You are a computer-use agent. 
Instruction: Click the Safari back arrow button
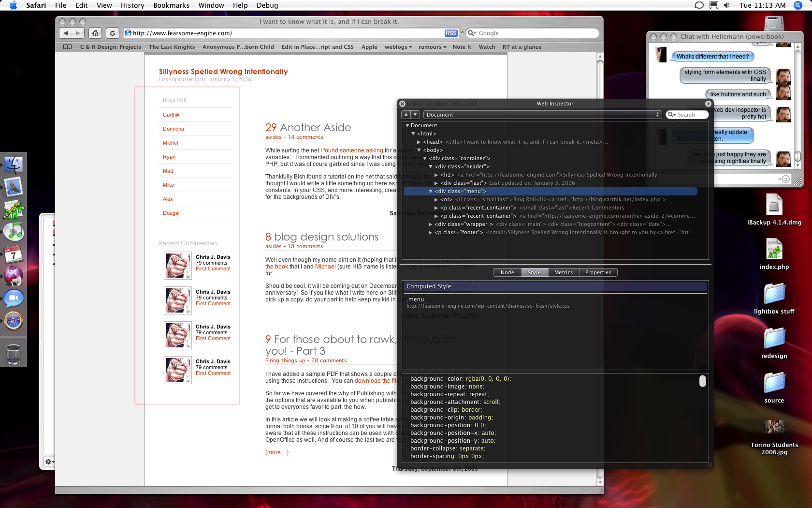coord(66,33)
